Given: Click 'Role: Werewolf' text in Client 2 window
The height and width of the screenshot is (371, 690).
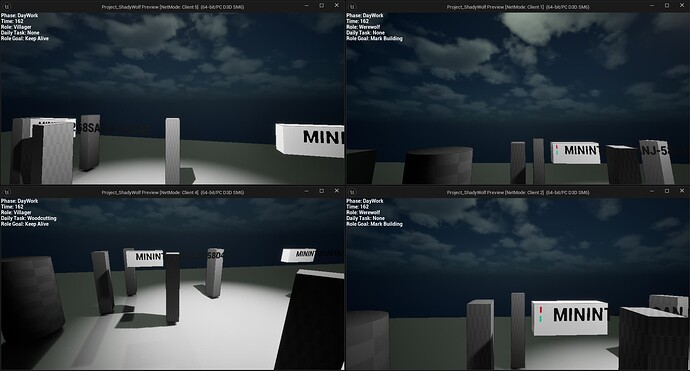Looking at the screenshot, I should 363,213.
